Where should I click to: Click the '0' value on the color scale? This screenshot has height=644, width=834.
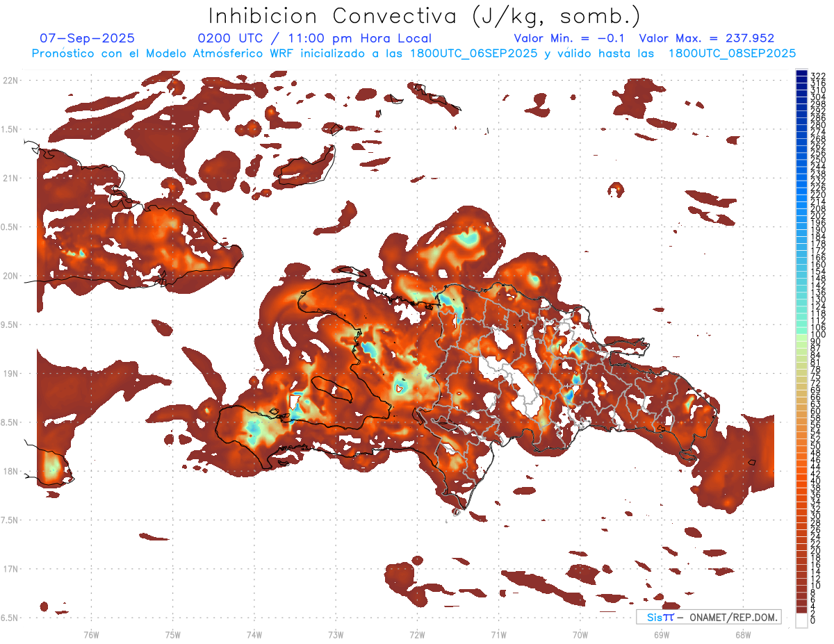click(813, 620)
